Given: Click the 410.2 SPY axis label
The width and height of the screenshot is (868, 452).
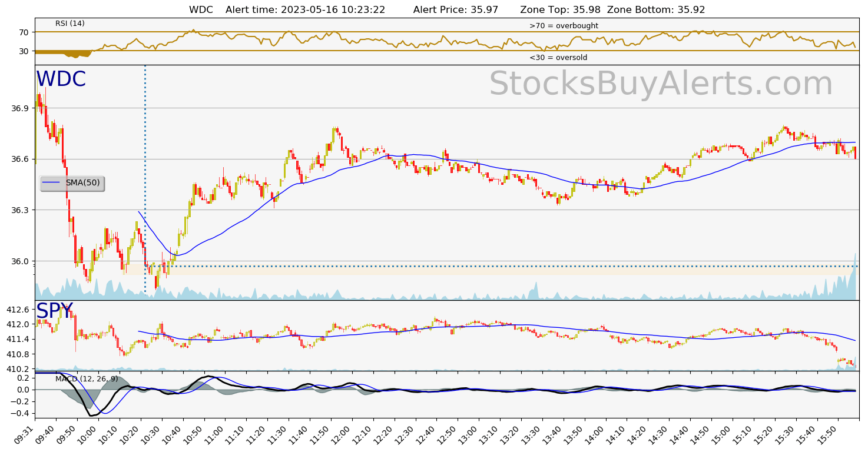Looking at the screenshot, I should coord(17,369).
